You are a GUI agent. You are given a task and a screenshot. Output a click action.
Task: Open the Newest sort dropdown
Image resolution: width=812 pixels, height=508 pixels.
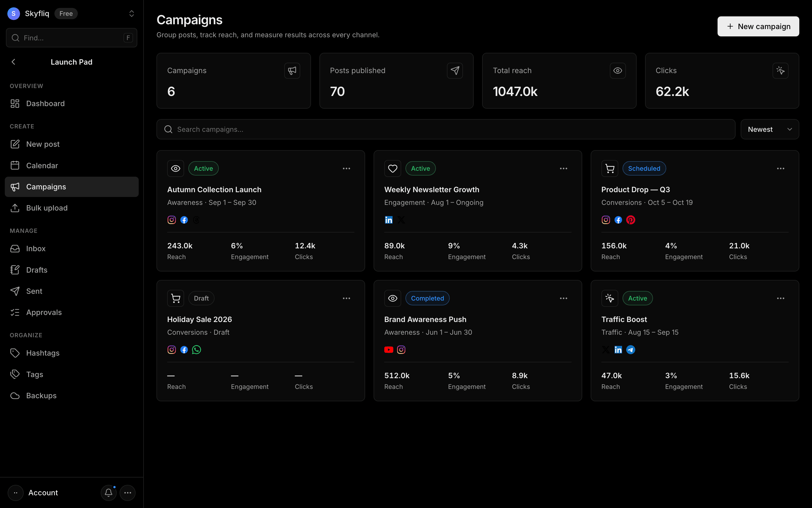(x=770, y=129)
